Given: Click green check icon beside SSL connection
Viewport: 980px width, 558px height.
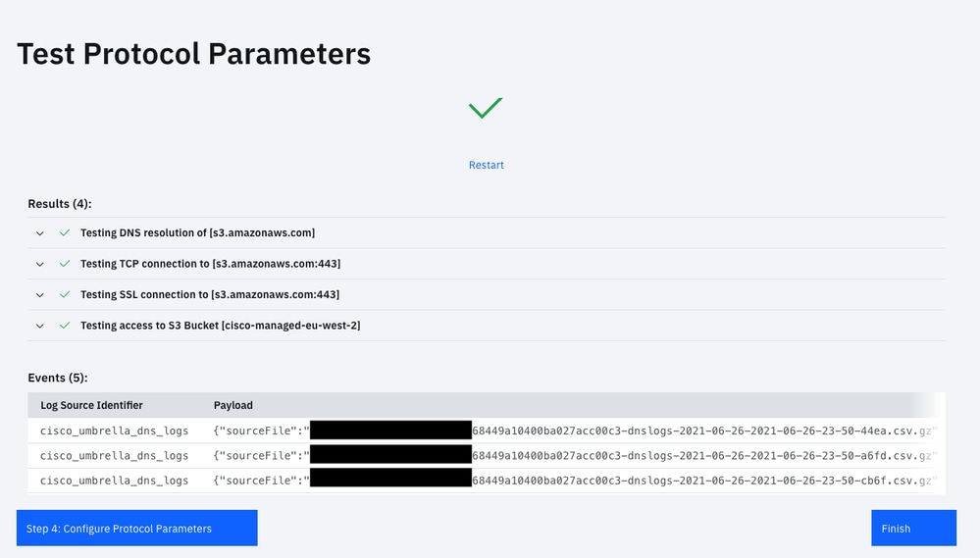Looking at the screenshot, I should [x=65, y=294].
